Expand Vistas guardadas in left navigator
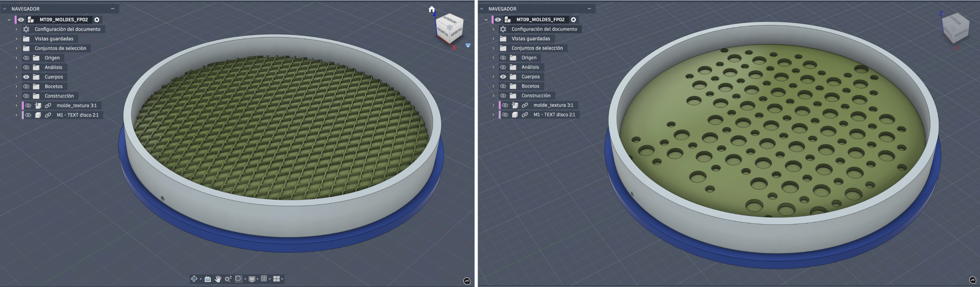Viewport: 980px width, 287px height. (x=16, y=39)
